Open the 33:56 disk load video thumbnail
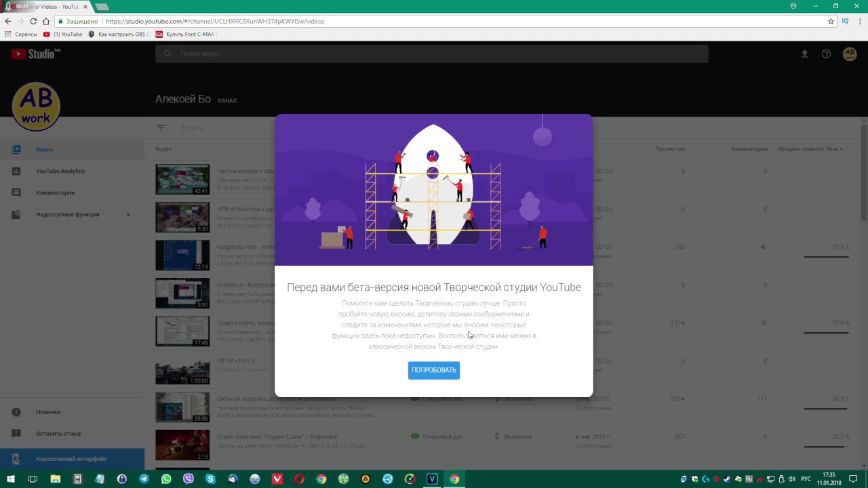Viewport: 868px width, 488px height. (182, 407)
